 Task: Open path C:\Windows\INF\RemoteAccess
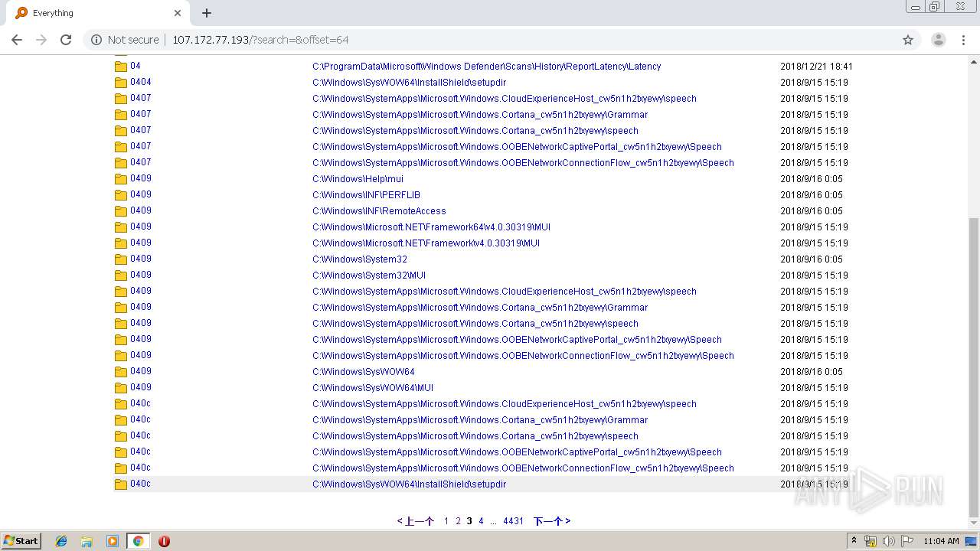coord(379,211)
